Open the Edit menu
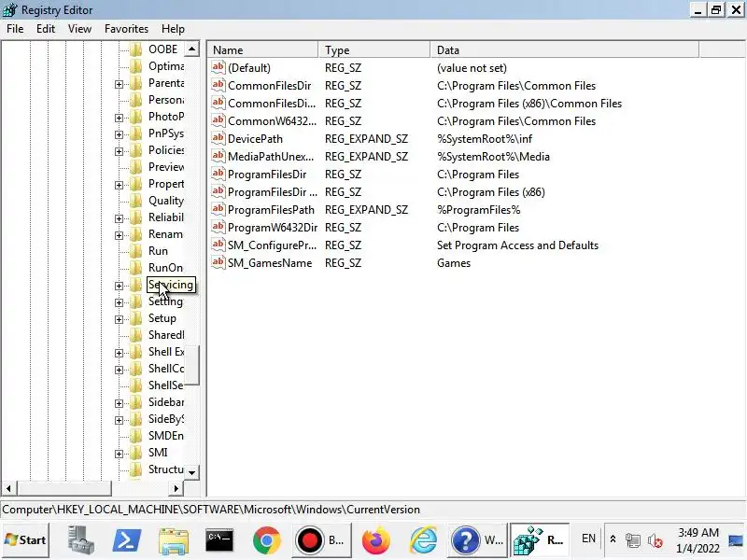This screenshot has height=560, width=747. pyautogui.click(x=45, y=29)
